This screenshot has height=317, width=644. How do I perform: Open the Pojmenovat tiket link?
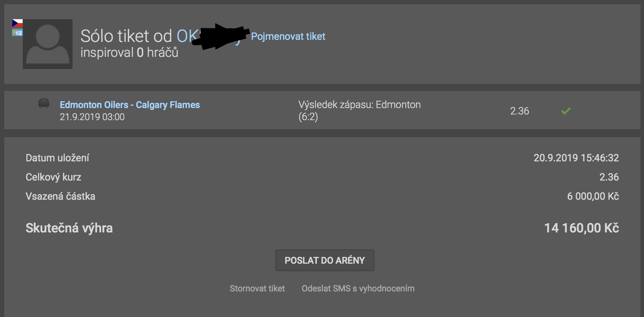pyautogui.click(x=288, y=36)
